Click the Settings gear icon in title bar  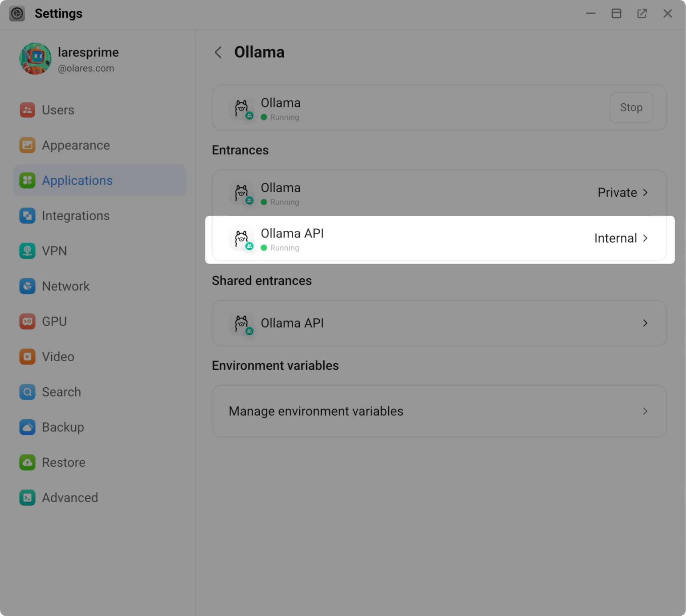click(17, 13)
